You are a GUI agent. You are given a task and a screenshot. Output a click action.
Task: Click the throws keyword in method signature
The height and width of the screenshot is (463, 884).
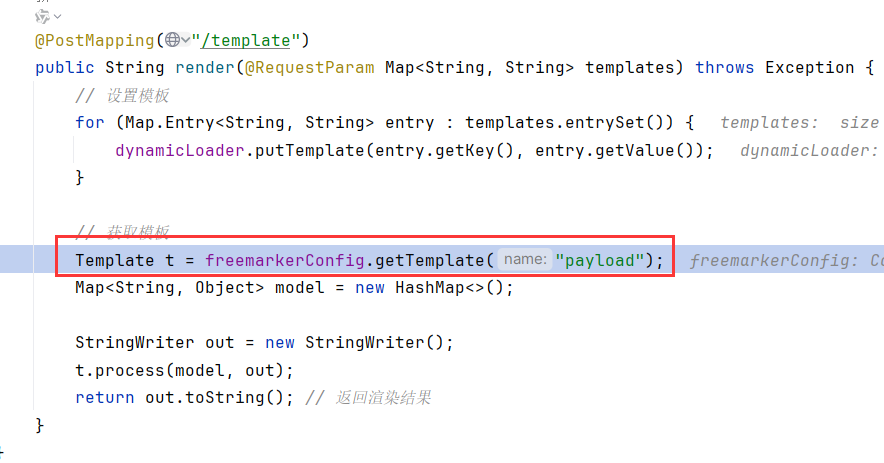[x=724, y=68]
